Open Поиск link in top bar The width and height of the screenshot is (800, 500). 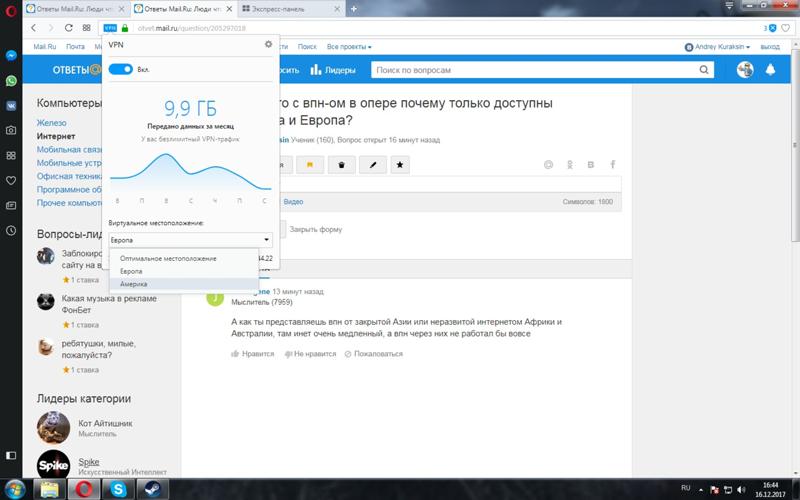pos(307,46)
